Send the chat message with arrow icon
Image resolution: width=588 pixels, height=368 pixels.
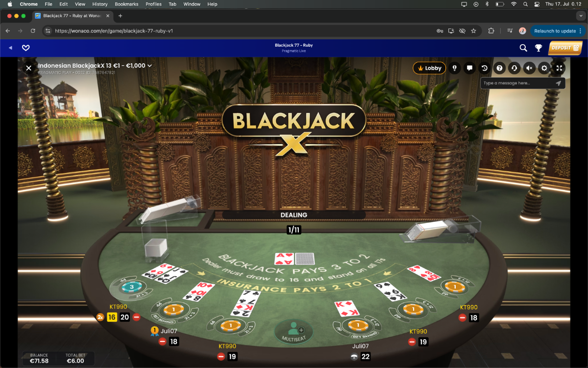click(x=558, y=83)
